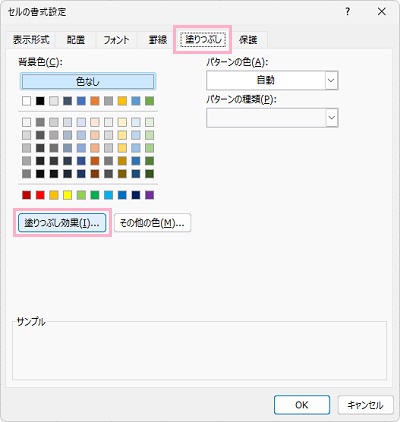Click the 塗りつぶし tab
The image size is (400, 422).
[203, 39]
